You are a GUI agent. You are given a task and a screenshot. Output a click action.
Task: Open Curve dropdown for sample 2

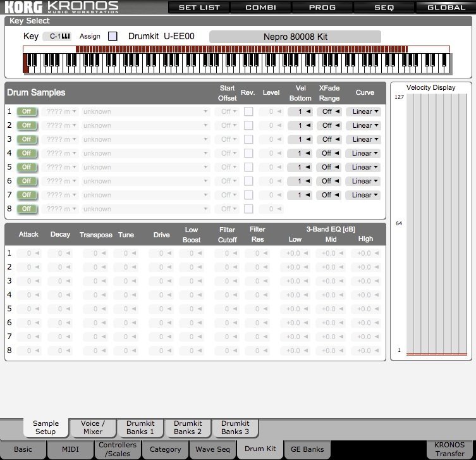pos(363,125)
